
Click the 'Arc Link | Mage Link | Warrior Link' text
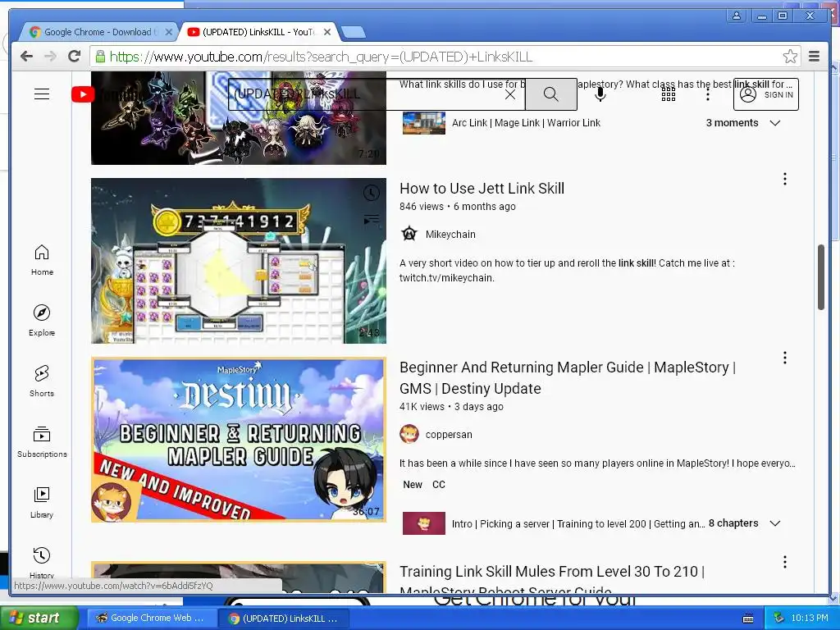click(526, 123)
